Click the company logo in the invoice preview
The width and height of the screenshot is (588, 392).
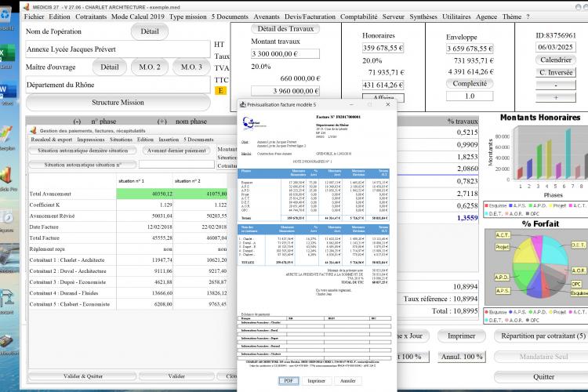(252, 122)
